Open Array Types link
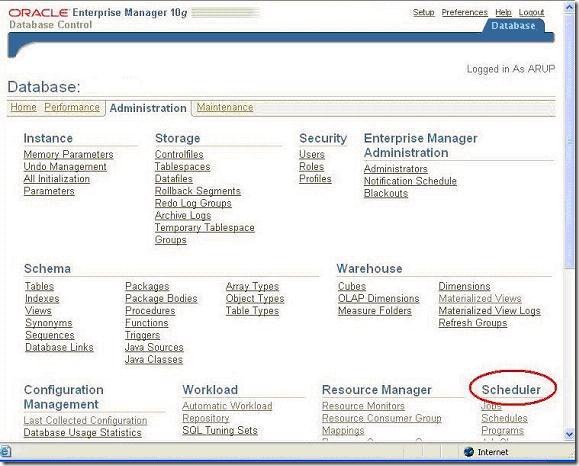This screenshot has width=579, height=466. (252, 286)
